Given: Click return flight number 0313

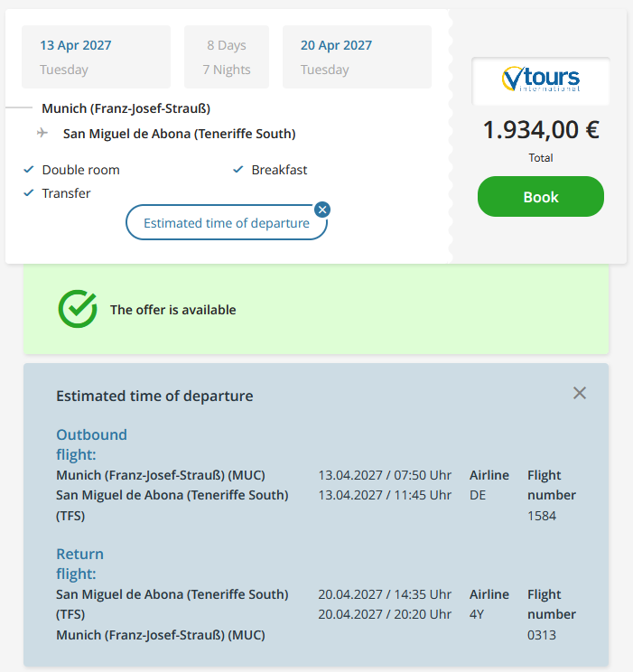Looking at the screenshot, I should (542, 635).
